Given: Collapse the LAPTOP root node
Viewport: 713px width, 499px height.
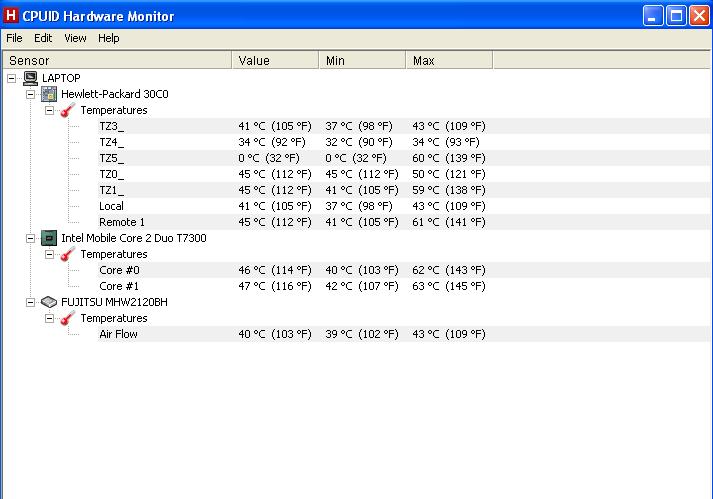Looking at the screenshot, I should [11, 78].
